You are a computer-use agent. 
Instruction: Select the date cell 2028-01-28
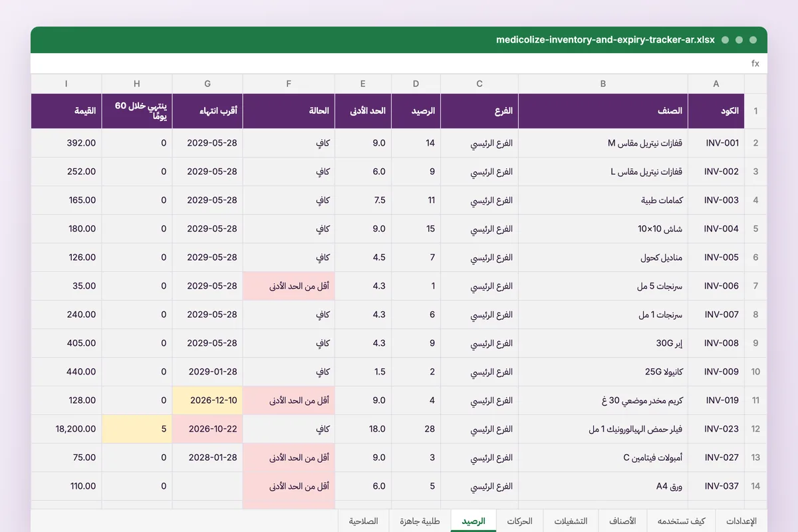tap(207, 458)
